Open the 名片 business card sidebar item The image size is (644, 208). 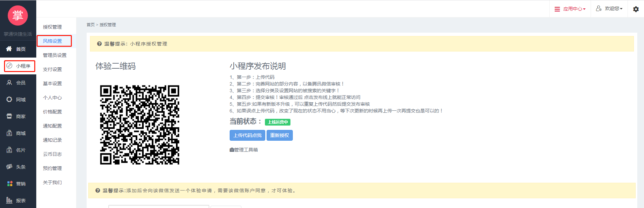(18, 150)
